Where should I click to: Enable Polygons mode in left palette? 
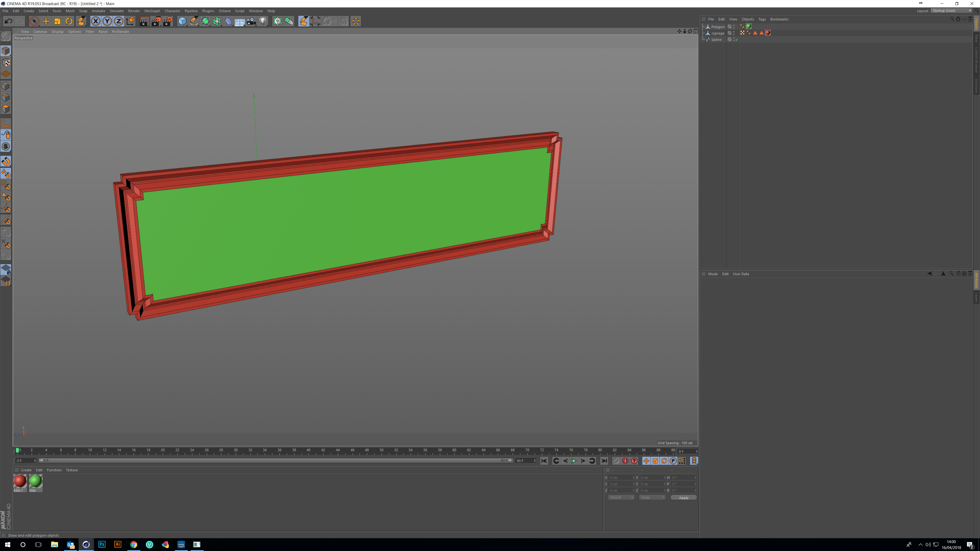pos(6,109)
